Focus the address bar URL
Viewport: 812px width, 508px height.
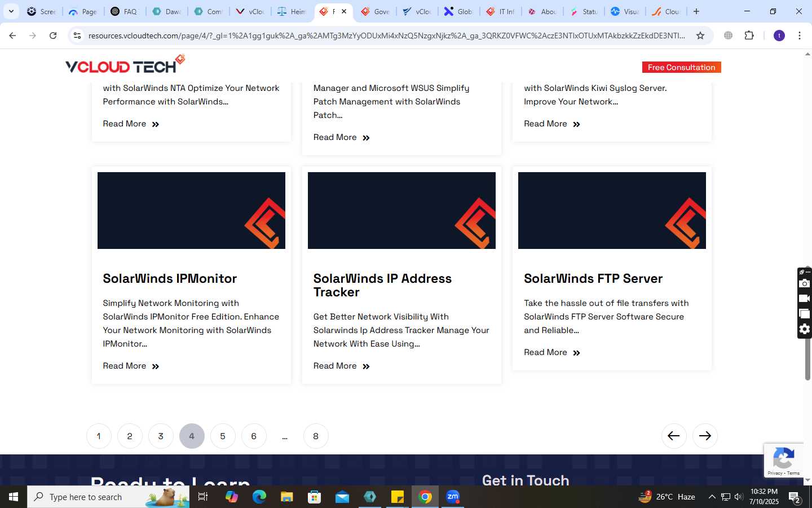click(x=387, y=36)
